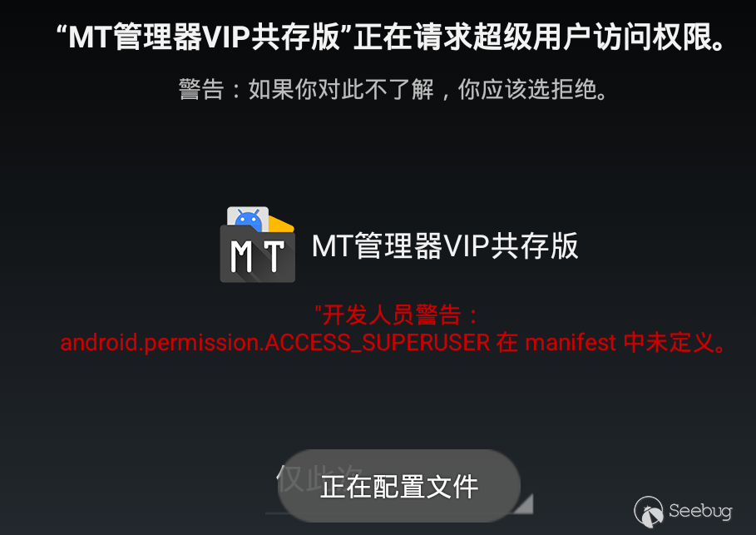The image size is (756, 535).
Task: Select the MT管理器VIP共存版 label beside the icon
Action: [445, 245]
